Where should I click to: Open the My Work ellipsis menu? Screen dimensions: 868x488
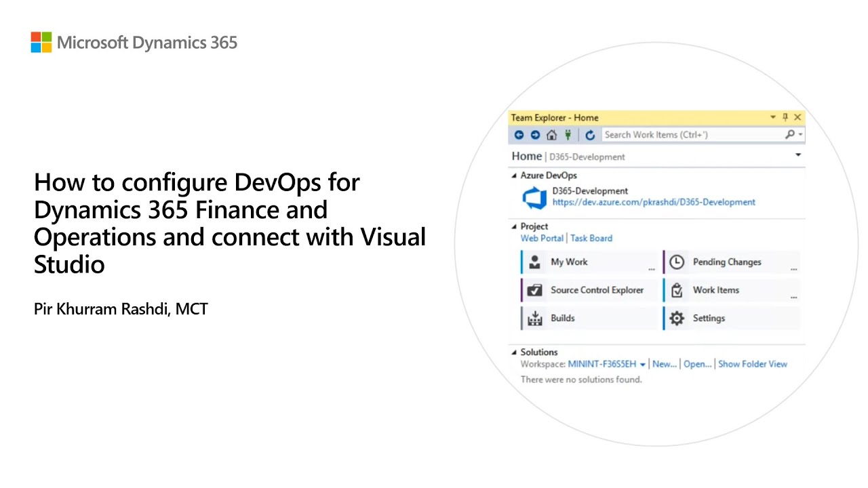point(652,269)
